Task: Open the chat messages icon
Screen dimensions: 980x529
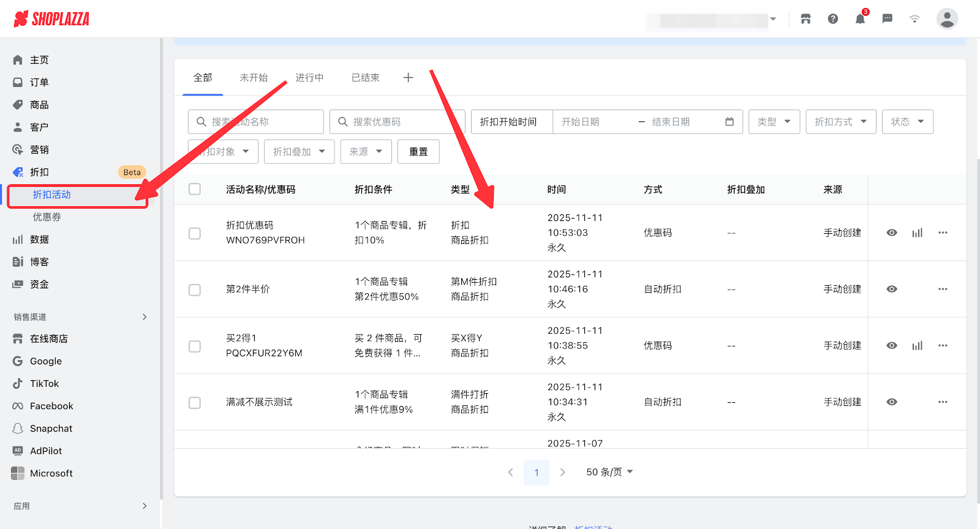Action: pyautogui.click(x=887, y=19)
